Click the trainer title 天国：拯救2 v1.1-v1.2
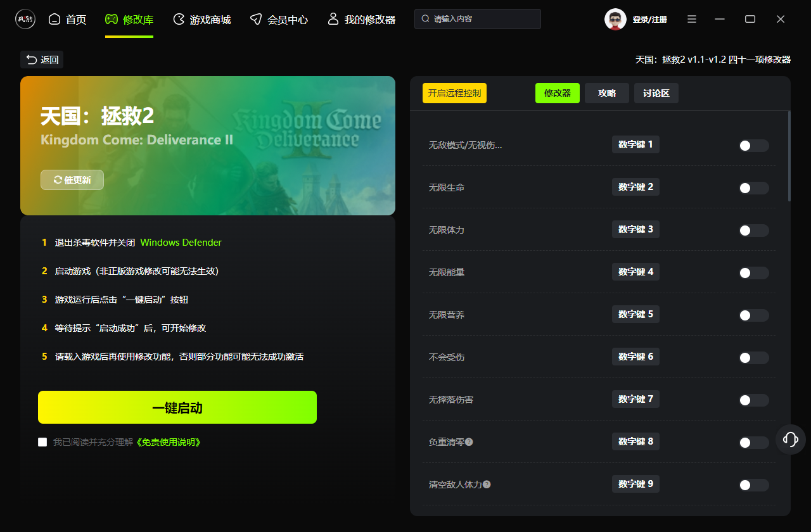 713,60
